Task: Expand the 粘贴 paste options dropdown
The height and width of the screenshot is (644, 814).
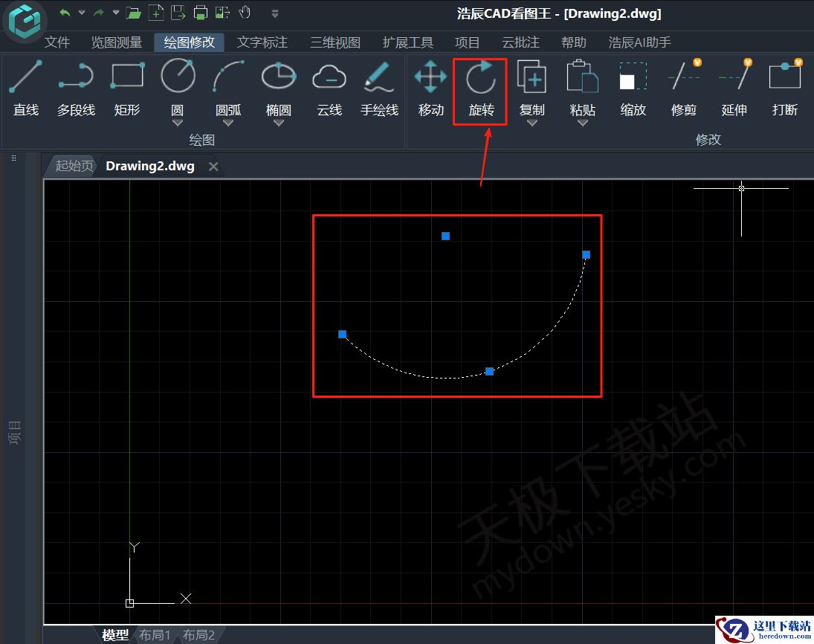Action: pos(583,123)
